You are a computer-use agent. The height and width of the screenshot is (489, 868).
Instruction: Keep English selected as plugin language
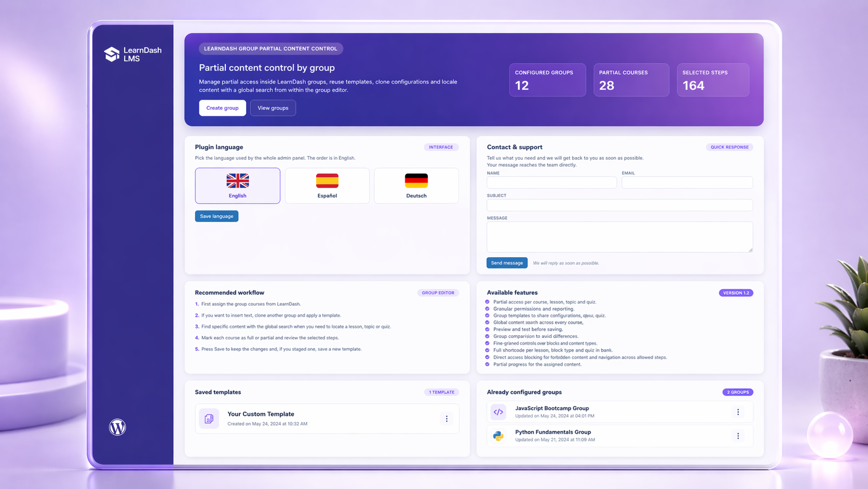(x=237, y=186)
